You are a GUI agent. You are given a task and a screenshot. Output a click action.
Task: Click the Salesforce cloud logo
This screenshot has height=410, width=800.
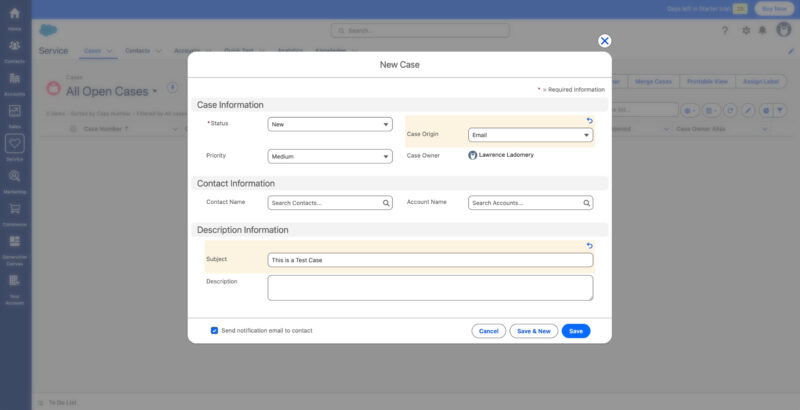(x=48, y=31)
